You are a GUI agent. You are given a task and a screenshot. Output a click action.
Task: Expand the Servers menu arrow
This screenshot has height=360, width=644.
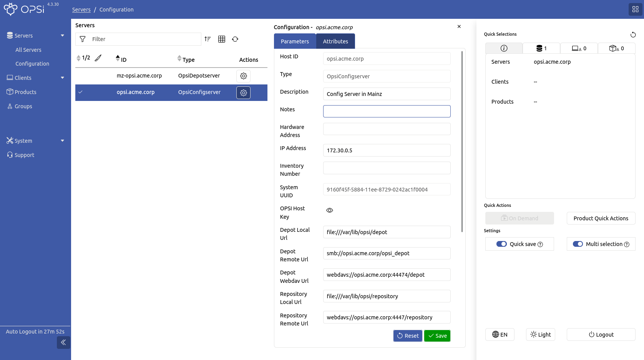click(x=62, y=36)
